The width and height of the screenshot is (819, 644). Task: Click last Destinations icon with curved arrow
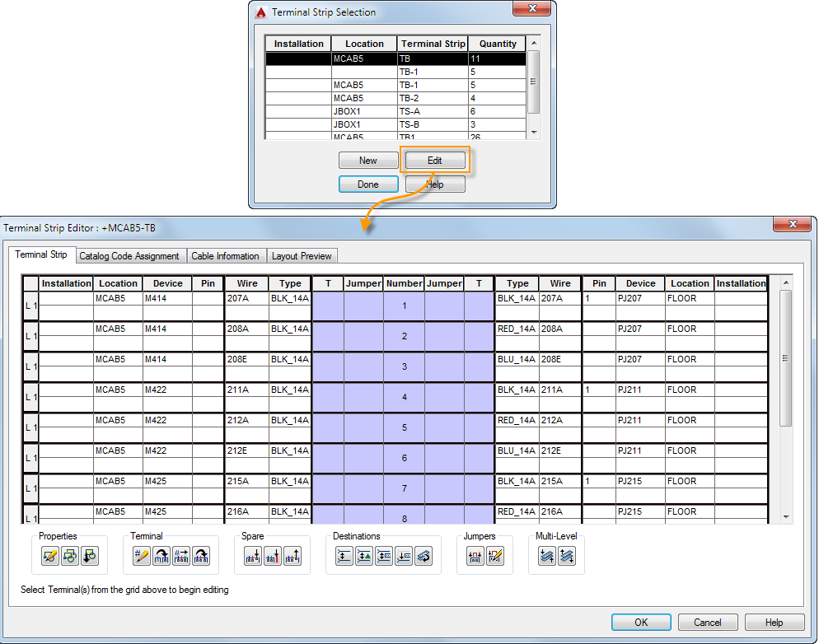click(424, 556)
